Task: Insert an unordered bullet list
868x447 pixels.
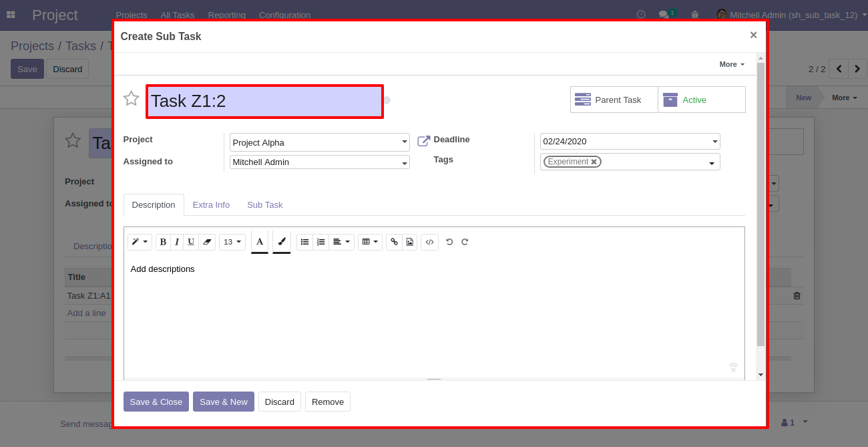Action: 304,242
